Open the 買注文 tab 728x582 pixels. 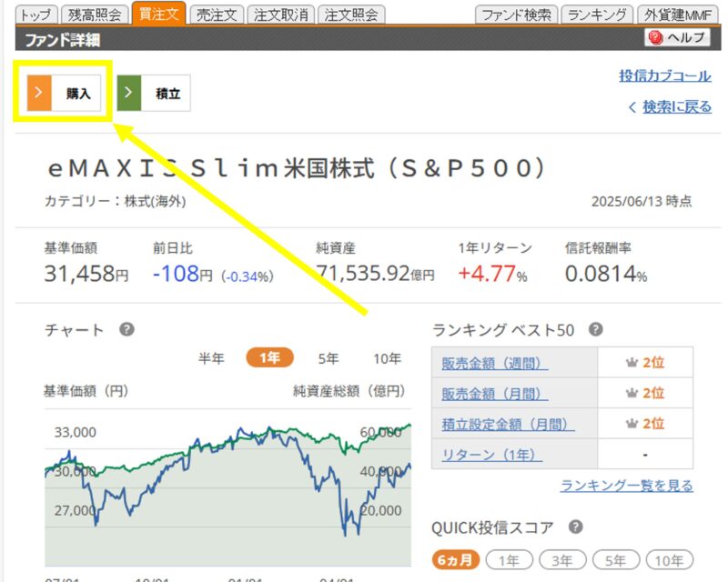click(x=158, y=14)
